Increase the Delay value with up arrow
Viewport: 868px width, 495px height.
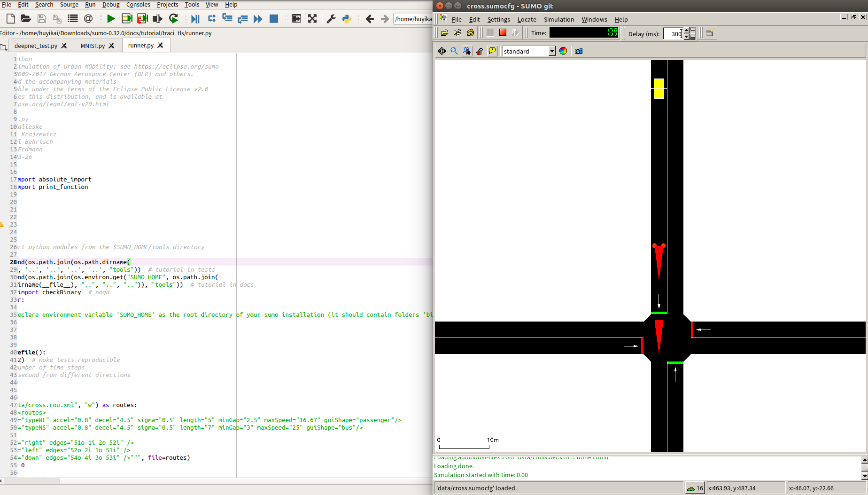pyautogui.click(x=687, y=31)
